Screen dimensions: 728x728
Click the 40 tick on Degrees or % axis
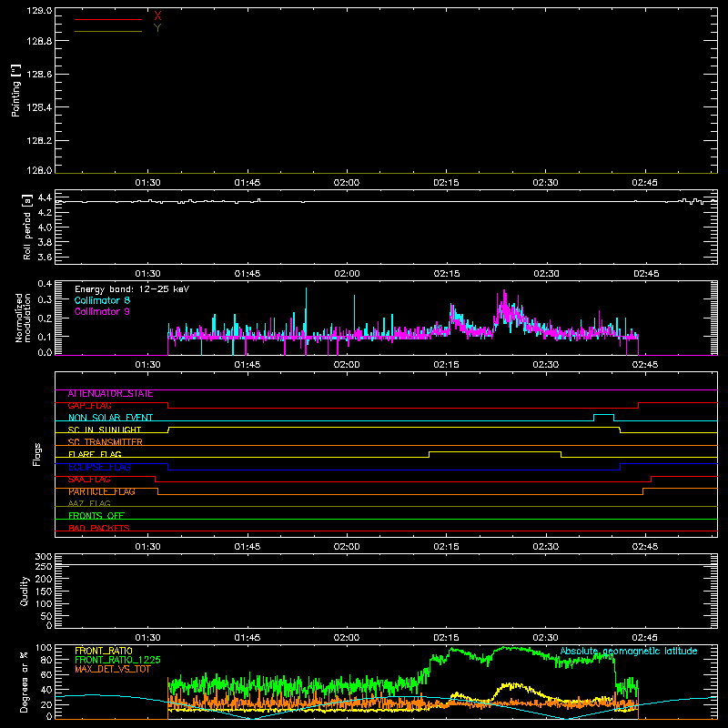click(x=47, y=690)
